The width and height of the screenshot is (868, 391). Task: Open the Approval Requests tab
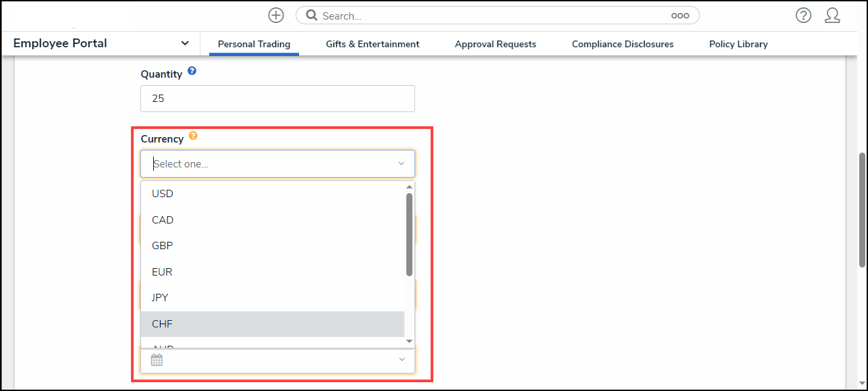495,44
